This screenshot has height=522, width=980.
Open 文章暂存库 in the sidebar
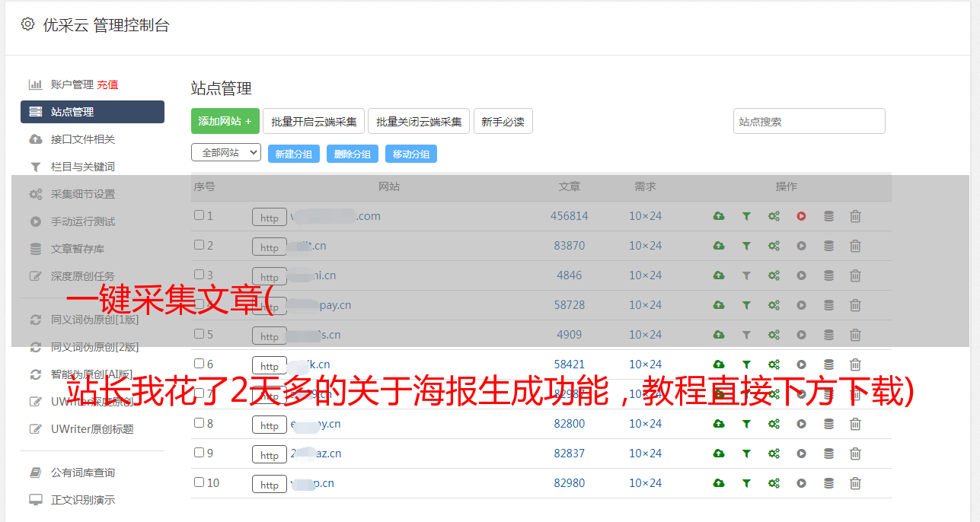coord(78,249)
